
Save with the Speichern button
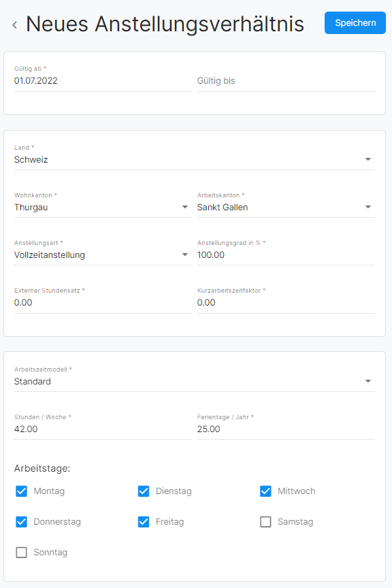click(355, 23)
